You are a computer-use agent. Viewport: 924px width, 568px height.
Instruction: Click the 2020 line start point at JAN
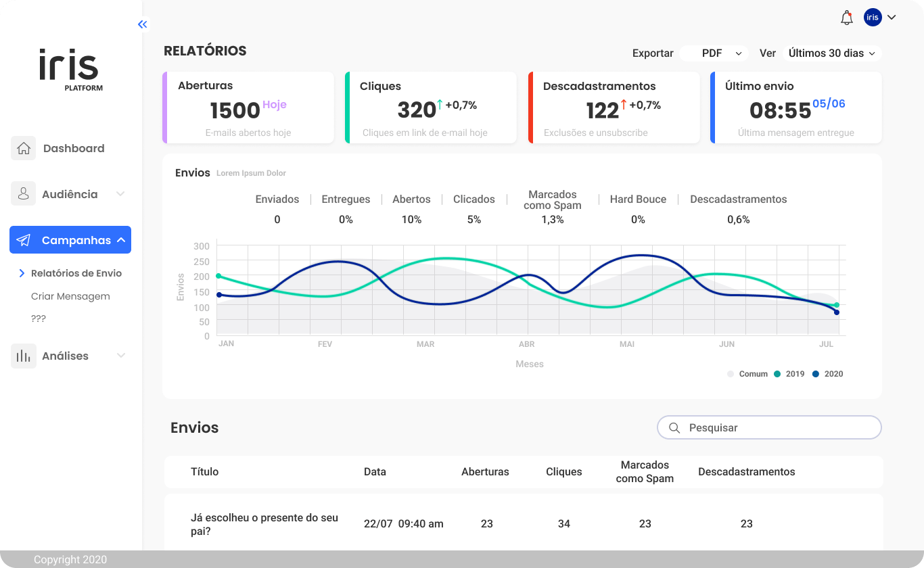[218, 295]
